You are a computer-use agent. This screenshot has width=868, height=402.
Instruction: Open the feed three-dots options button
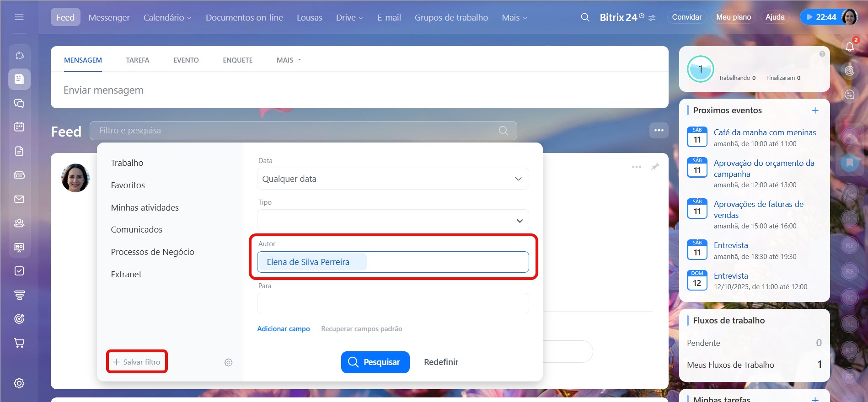tap(659, 130)
